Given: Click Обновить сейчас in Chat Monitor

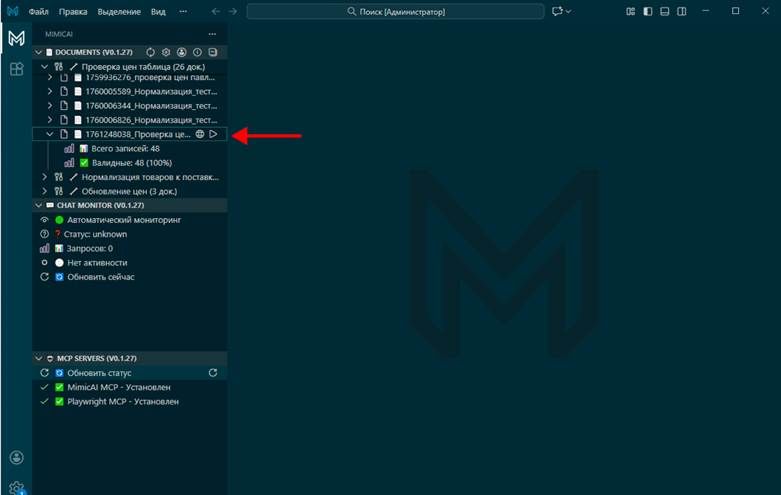Looking at the screenshot, I should [x=100, y=276].
